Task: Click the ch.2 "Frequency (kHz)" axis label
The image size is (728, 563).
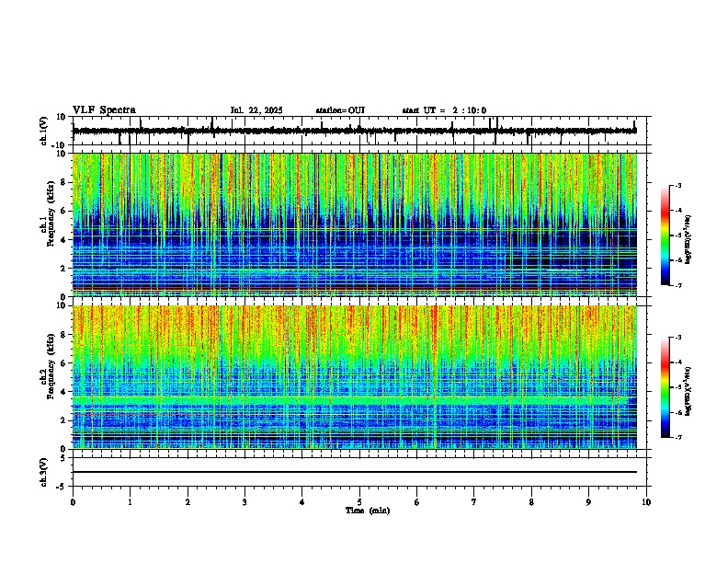Action: pos(51,366)
